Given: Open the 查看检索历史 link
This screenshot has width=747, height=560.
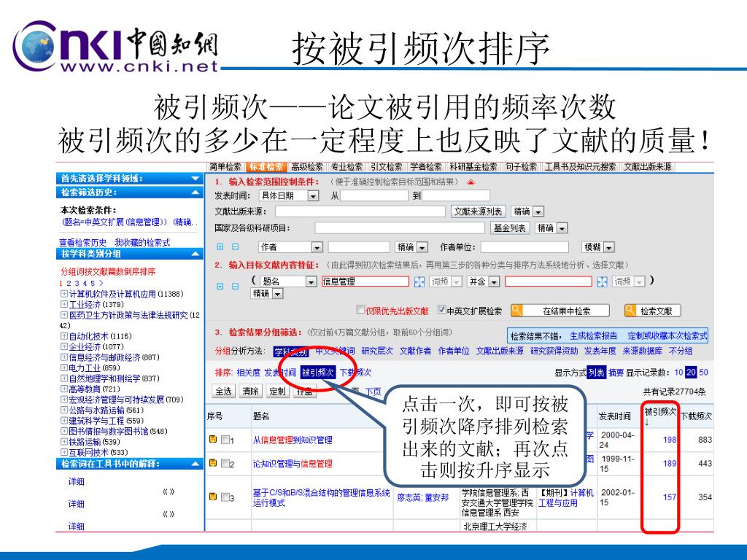Looking at the screenshot, I should point(83,242).
